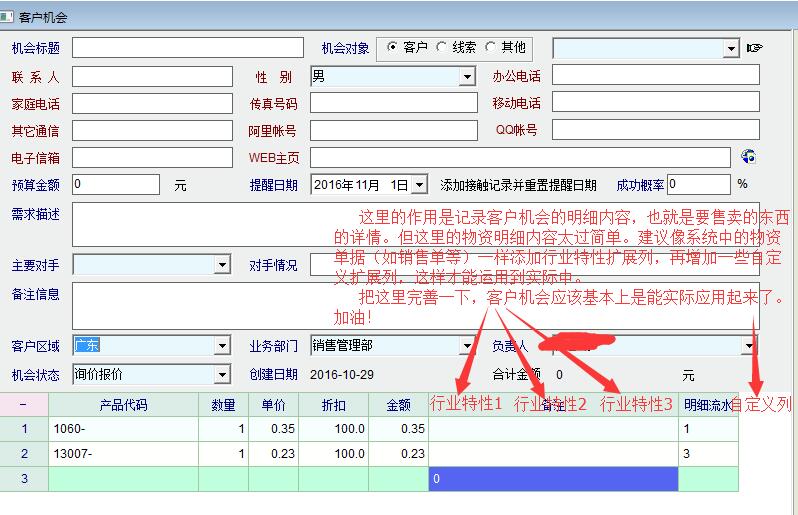
Task: Expand the 机会状态 status dropdown
Action: (x=222, y=375)
